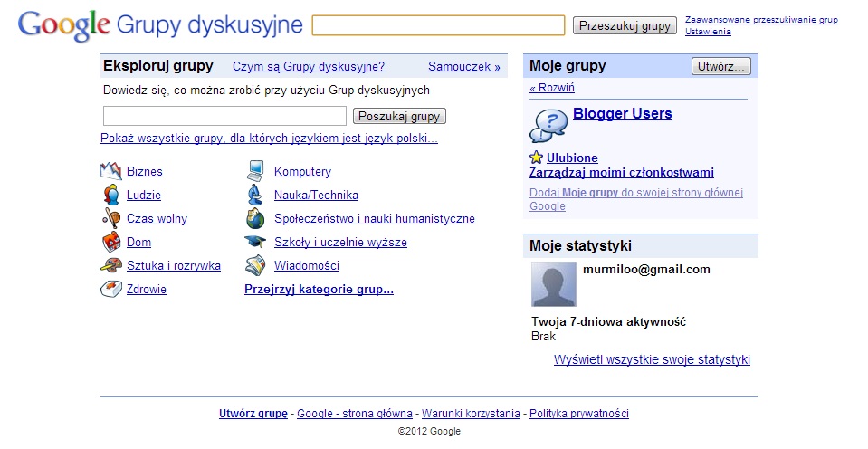868x449 pixels.
Task: Focus the Eksploruj grupy search field
Action: 224,116
